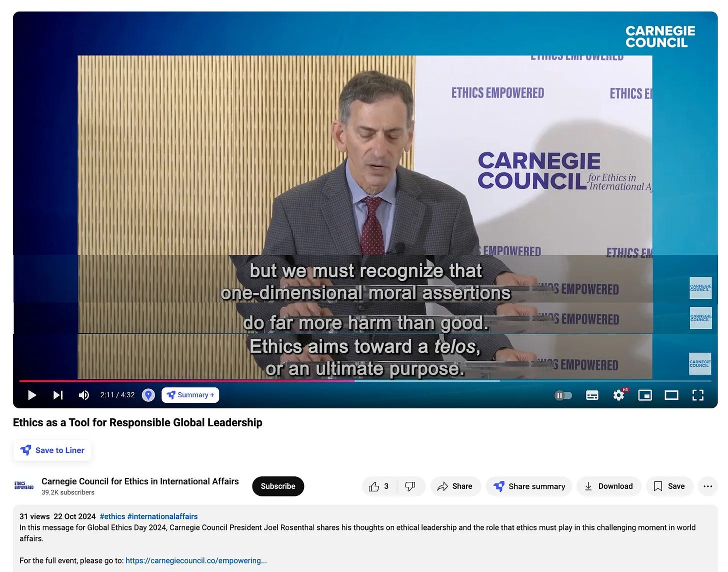Click Save to Liner button
This screenshot has width=728, height=572.
pos(52,450)
